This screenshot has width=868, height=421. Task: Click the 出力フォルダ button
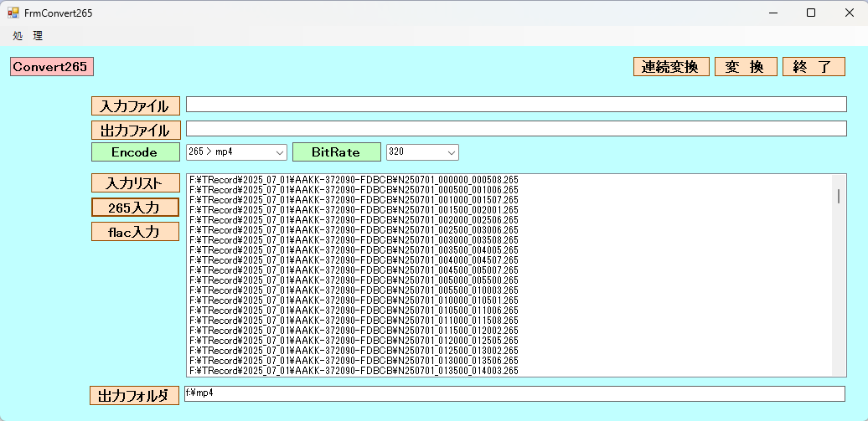pos(134,396)
